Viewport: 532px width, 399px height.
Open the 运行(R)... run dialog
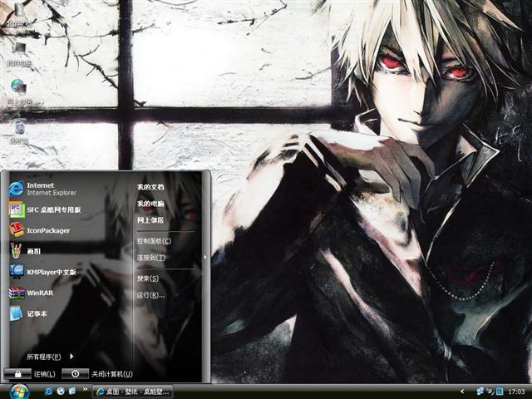[x=151, y=295]
